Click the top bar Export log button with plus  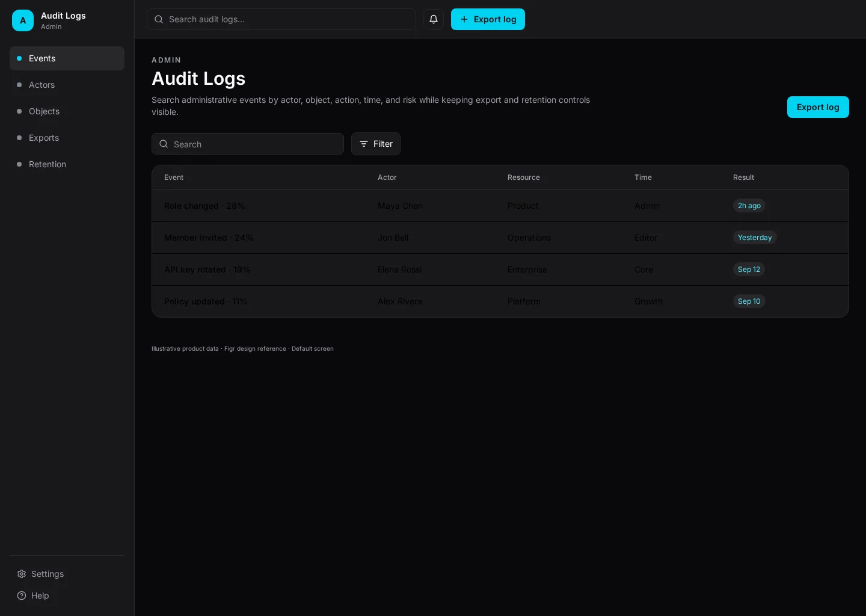click(488, 19)
